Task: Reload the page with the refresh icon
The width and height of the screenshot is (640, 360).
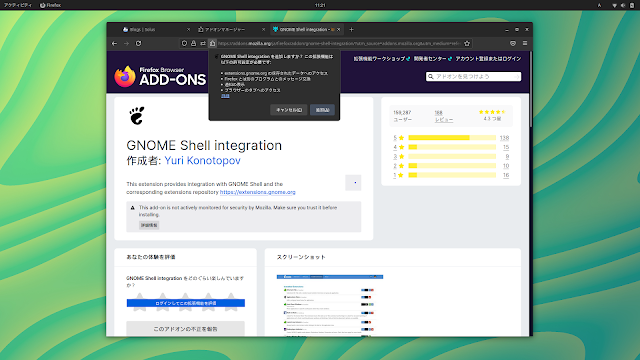Action: 138,43
